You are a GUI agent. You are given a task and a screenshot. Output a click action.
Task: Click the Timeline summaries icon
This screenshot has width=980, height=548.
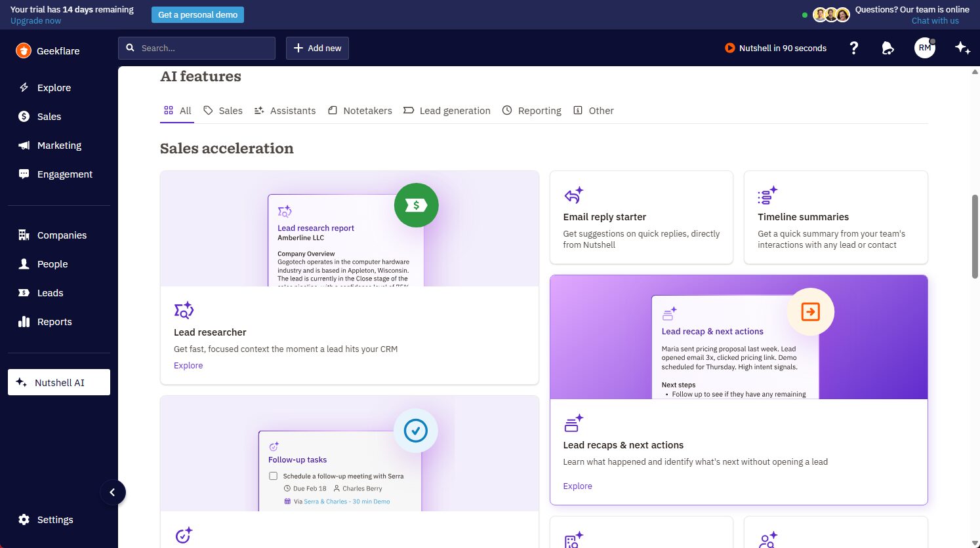click(x=767, y=195)
